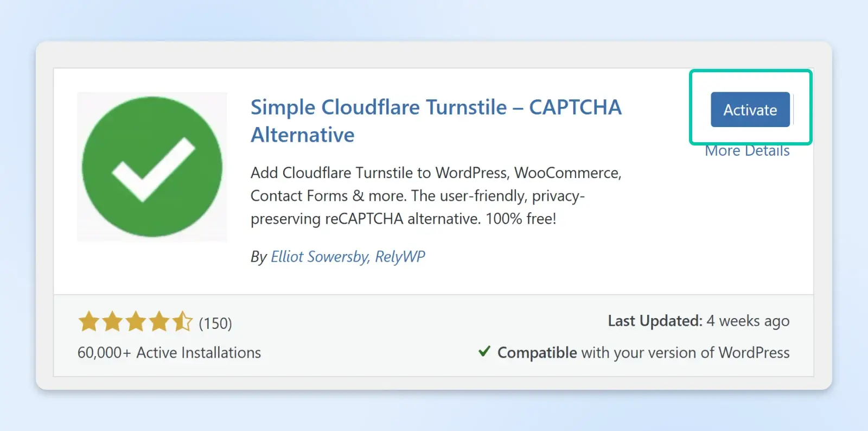Click the 60,000+ Active Installations text
The height and width of the screenshot is (431, 868).
pos(169,353)
